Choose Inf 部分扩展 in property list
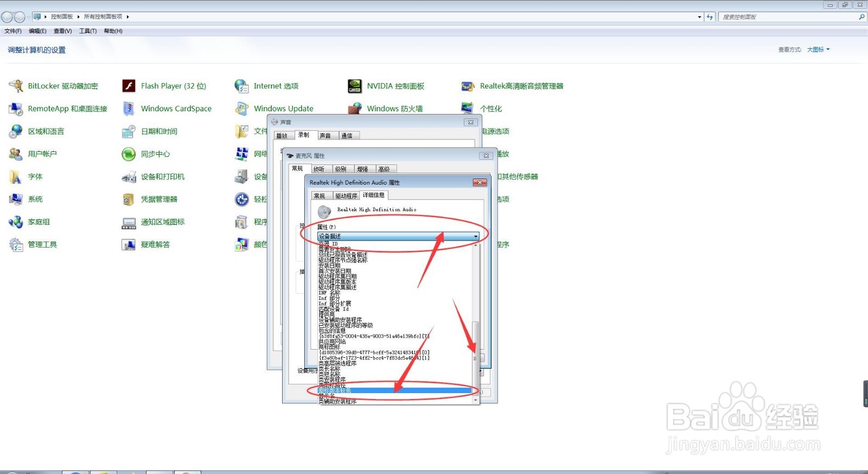 (335, 304)
